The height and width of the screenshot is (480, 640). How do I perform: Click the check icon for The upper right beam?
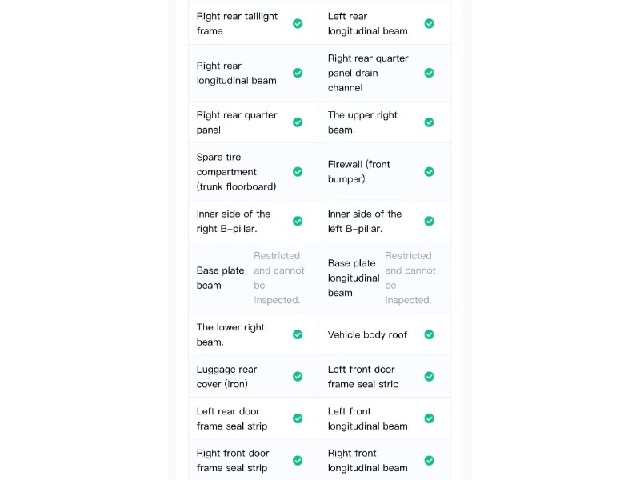tap(429, 122)
